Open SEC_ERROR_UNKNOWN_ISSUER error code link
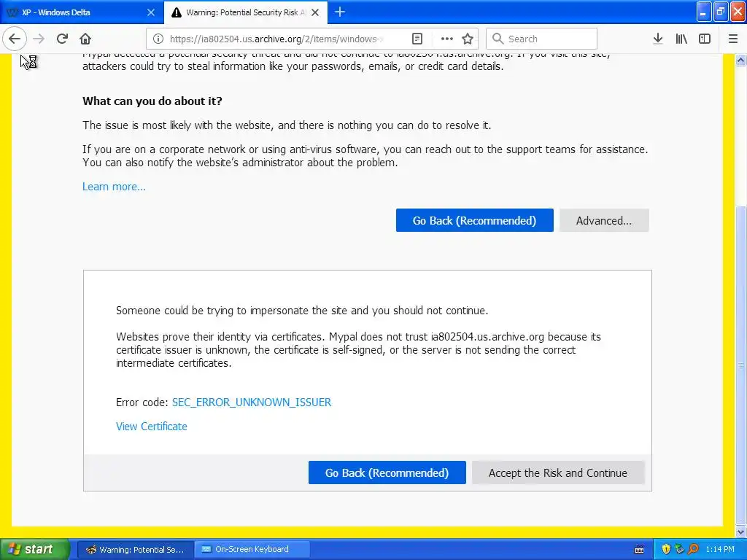Image resolution: width=747 pixels, height=560 pixels. click(x=252, y=402)
